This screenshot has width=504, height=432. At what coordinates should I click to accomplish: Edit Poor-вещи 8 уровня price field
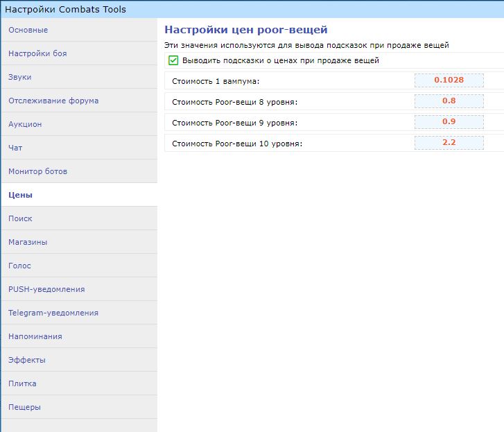click(x=449, y=101)
